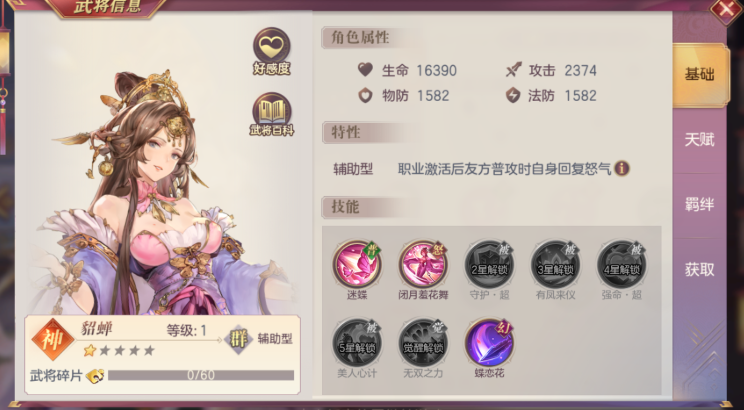Click the 武将碎片 progress bar
Image resolution: width=744 pixels, height=410 pixels.
(x=201, y=375)
